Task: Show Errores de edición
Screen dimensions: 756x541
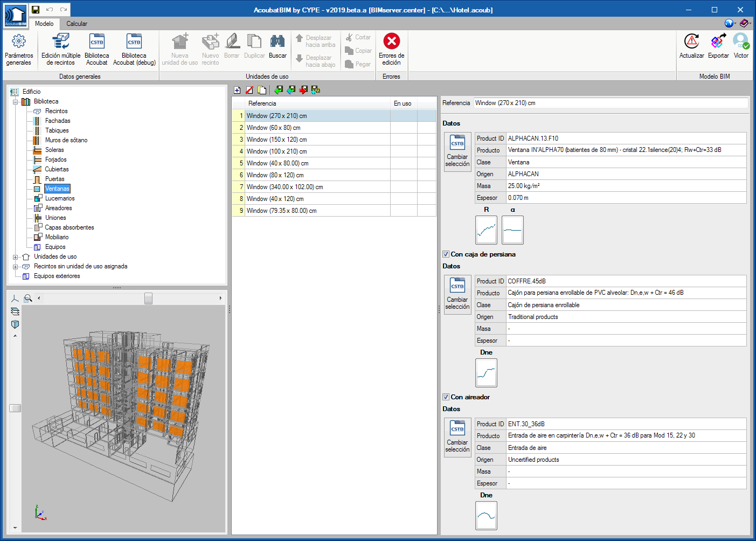Action: [x=391, y=50]
